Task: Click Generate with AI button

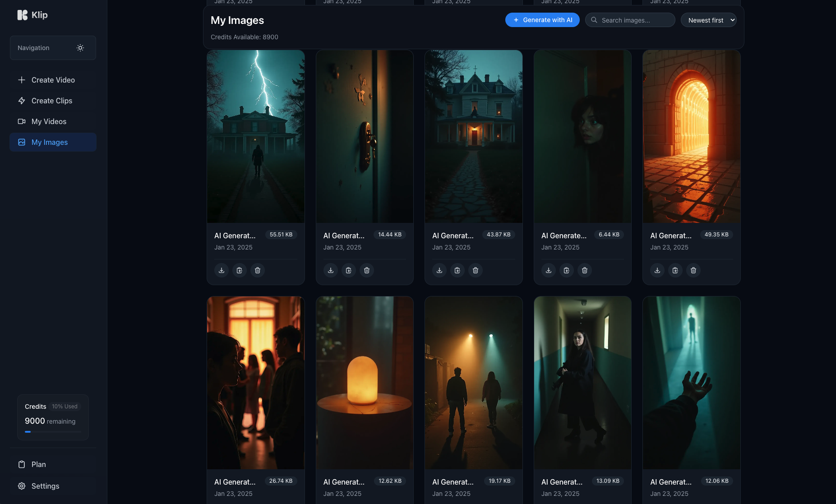Action: point(542,20)
